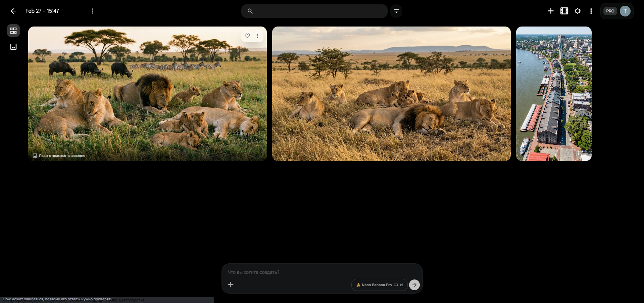Screen dimensions: 644x303
Task: Open the second lion pride image
Action: (391, 94)
